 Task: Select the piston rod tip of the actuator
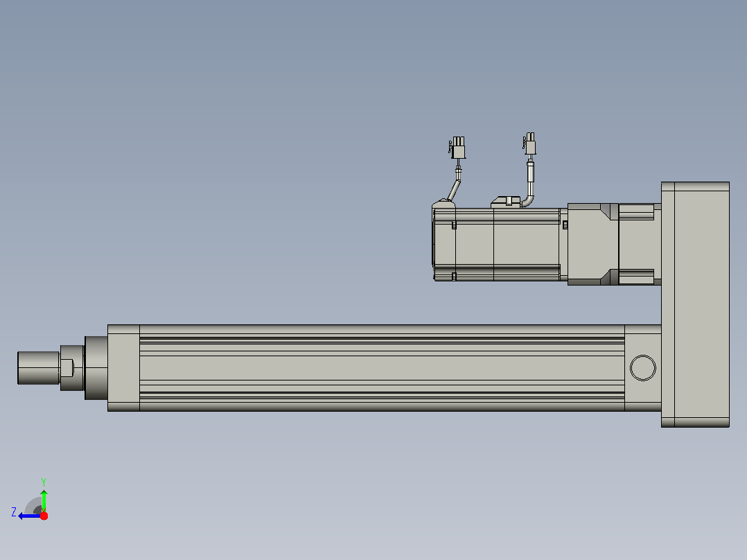39,367
